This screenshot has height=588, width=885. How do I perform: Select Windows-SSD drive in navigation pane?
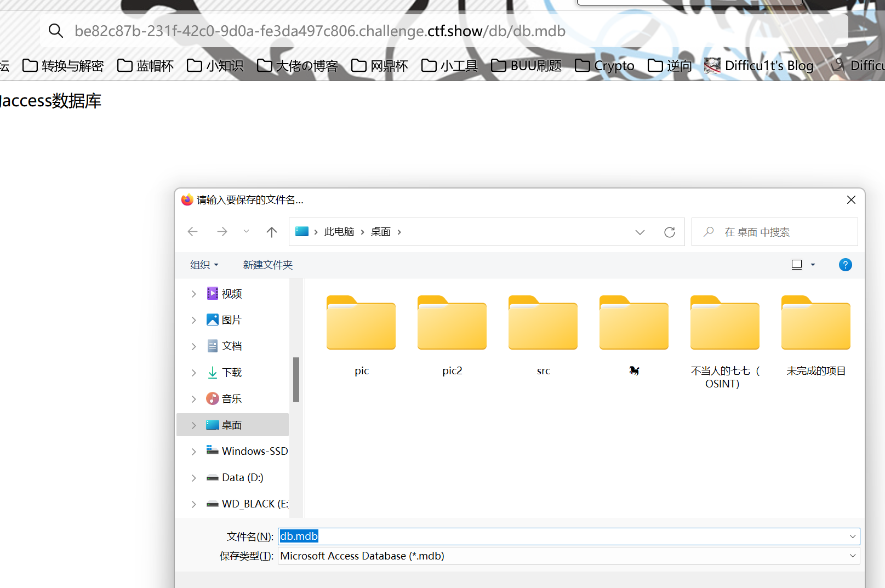[247, 451]
